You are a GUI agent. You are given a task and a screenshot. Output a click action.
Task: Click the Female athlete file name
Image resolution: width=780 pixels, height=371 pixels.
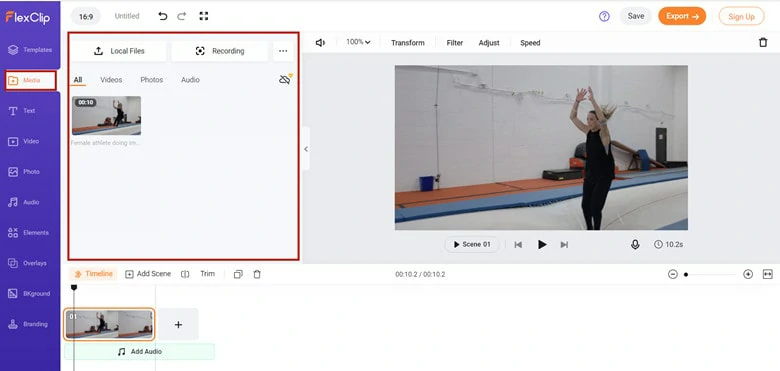pyautogui.click(x=105, y=143)
